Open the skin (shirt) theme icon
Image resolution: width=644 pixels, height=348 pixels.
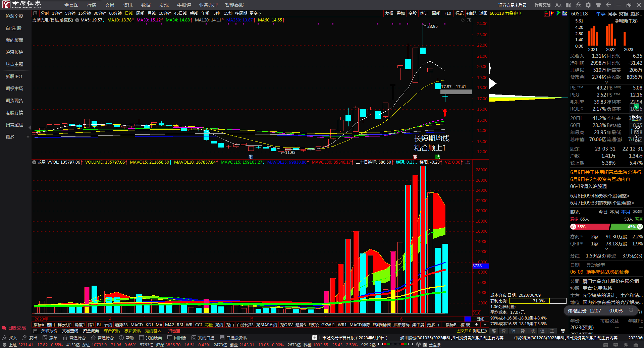[598, 5]
